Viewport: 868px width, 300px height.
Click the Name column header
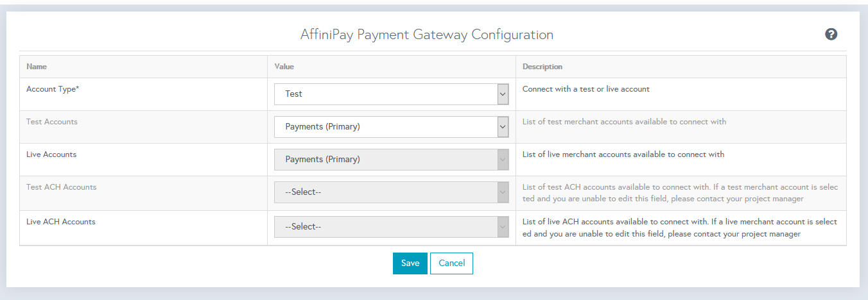point(37,67)
